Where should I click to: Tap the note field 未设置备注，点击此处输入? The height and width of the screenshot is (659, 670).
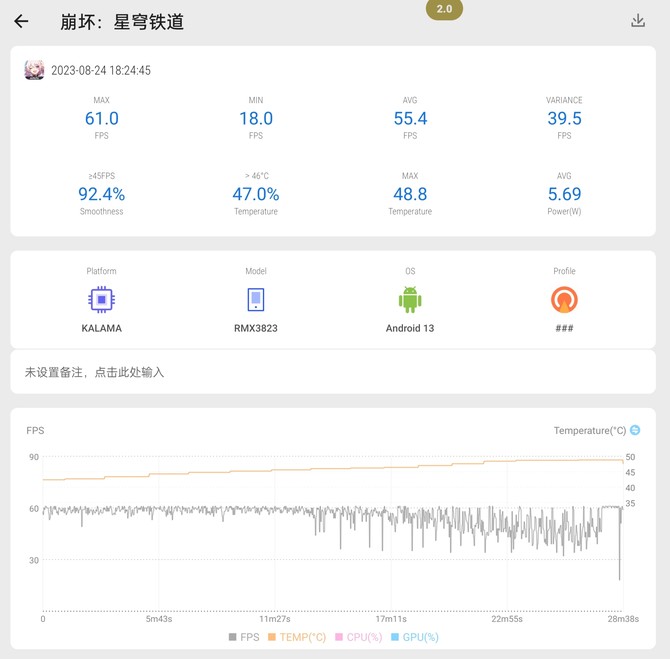tap(333, 372)
